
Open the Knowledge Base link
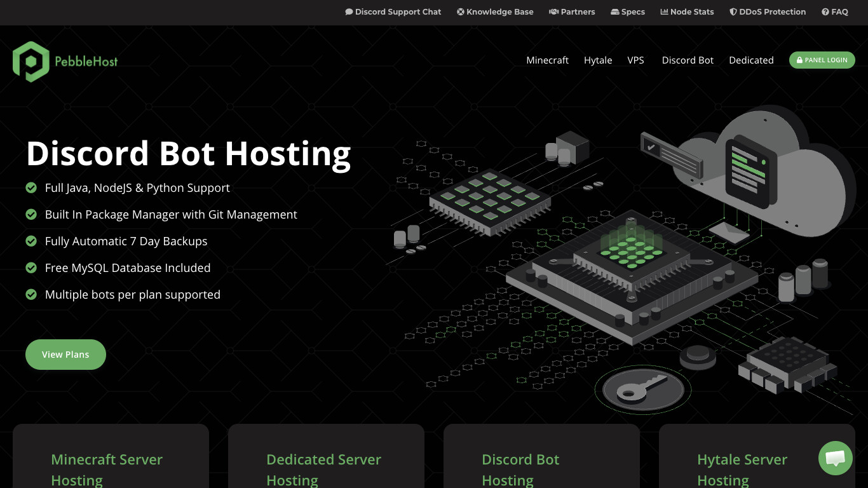(x=495, y=12)
